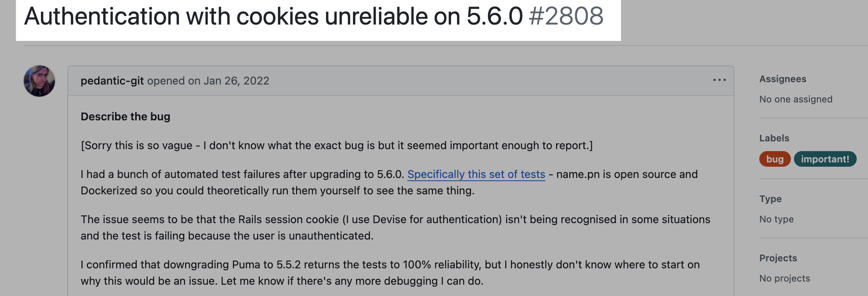
Task: Click the "No type" text
Action: click(776, 219)
